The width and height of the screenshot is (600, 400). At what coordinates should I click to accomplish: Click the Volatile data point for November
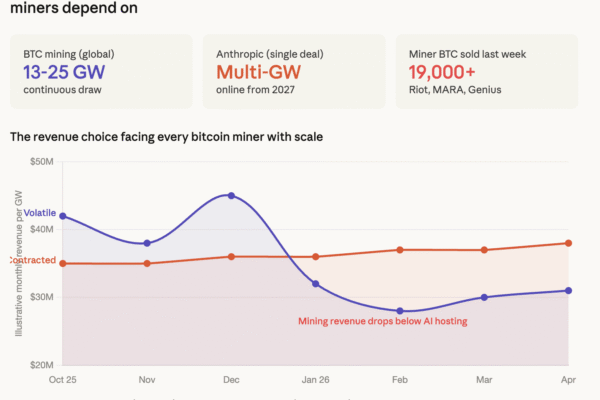pos(147,243)
